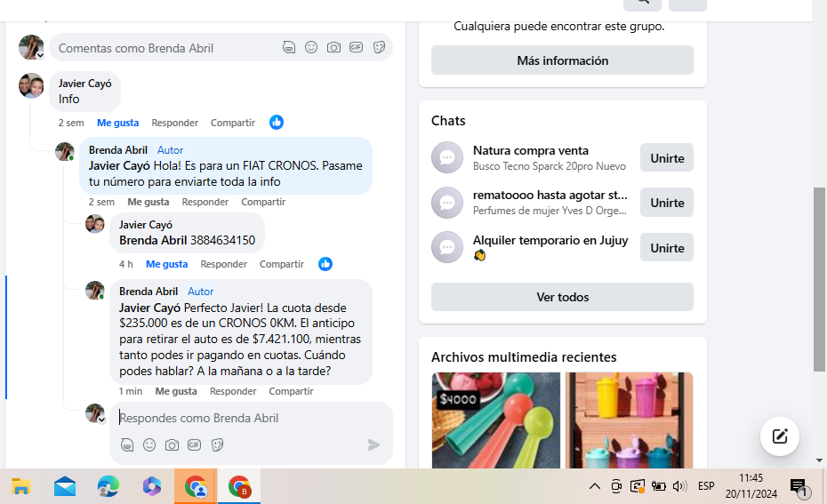Click Javier Cayó avatar on Info comment

click(31, 86)
